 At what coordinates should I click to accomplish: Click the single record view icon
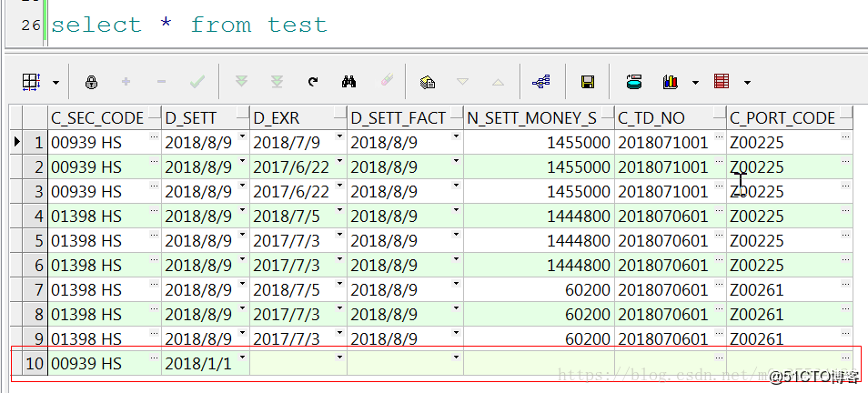click(x=634, y=82)
